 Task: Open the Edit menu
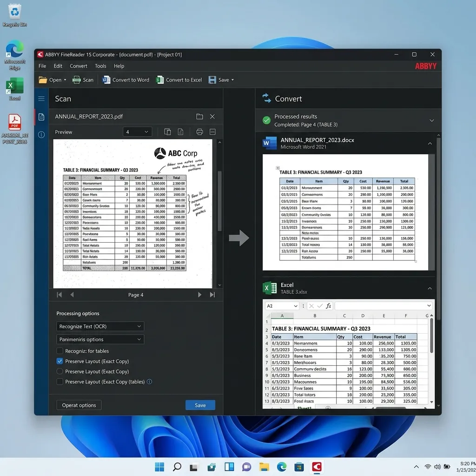coord(58,66)
